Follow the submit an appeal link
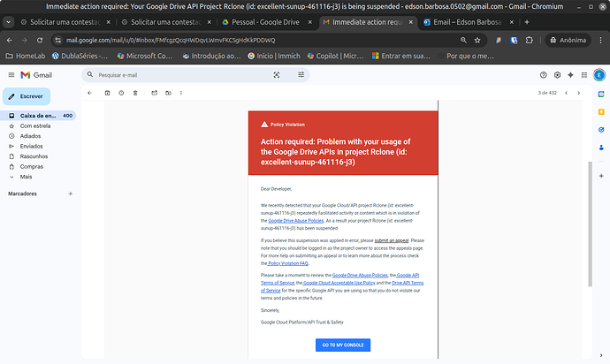The image size is (610, 364). pos(392,240)
